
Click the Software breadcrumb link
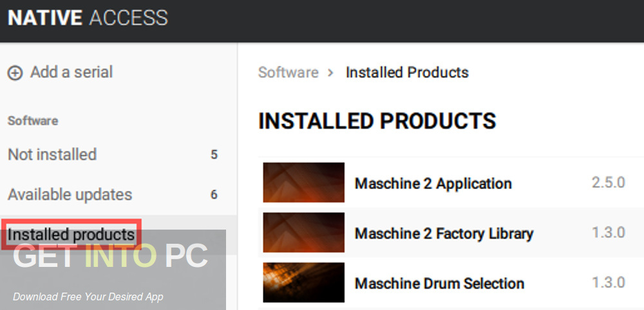[x=288, y=73]
